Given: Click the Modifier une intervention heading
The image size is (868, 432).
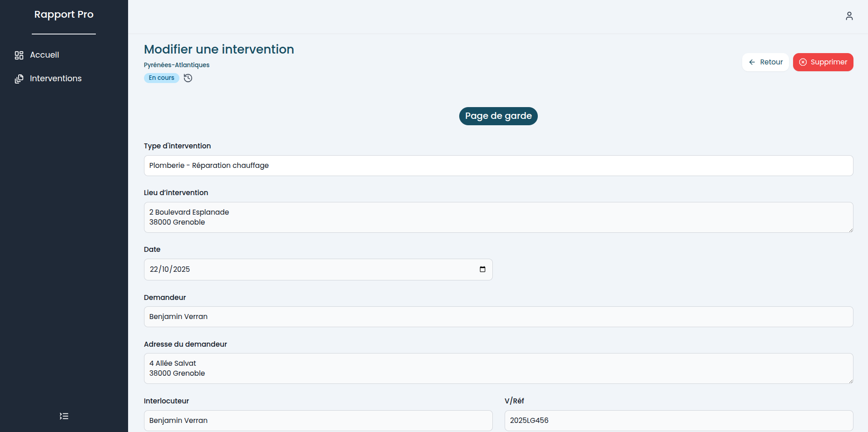Looking at the screenshot, I should pyautogui.click(x=219, y=49).
